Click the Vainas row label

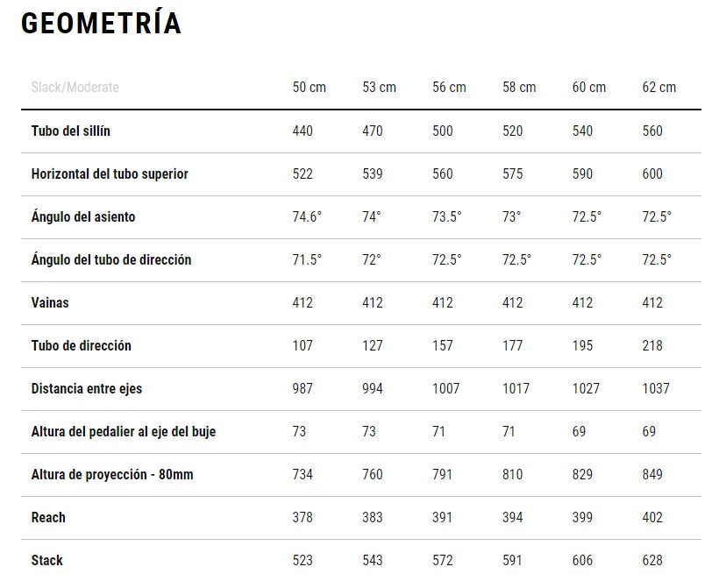tap(50, 303)
